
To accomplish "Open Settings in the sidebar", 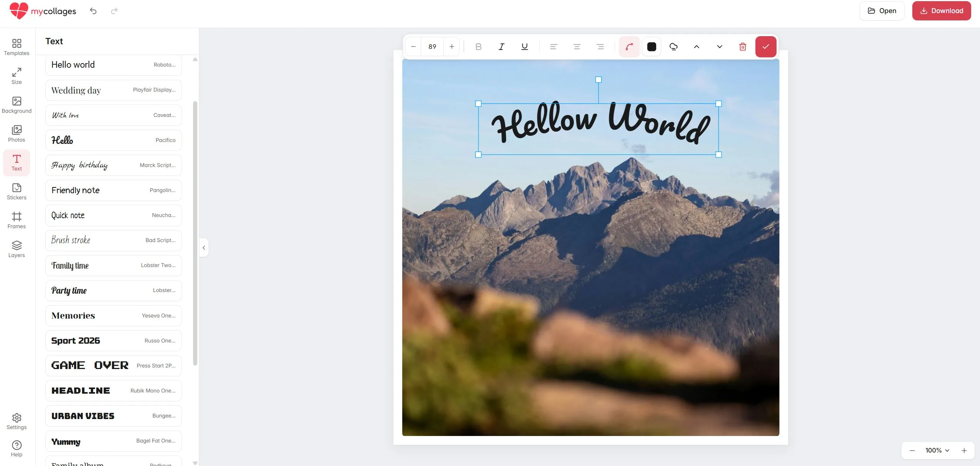I will pos(17,421).
